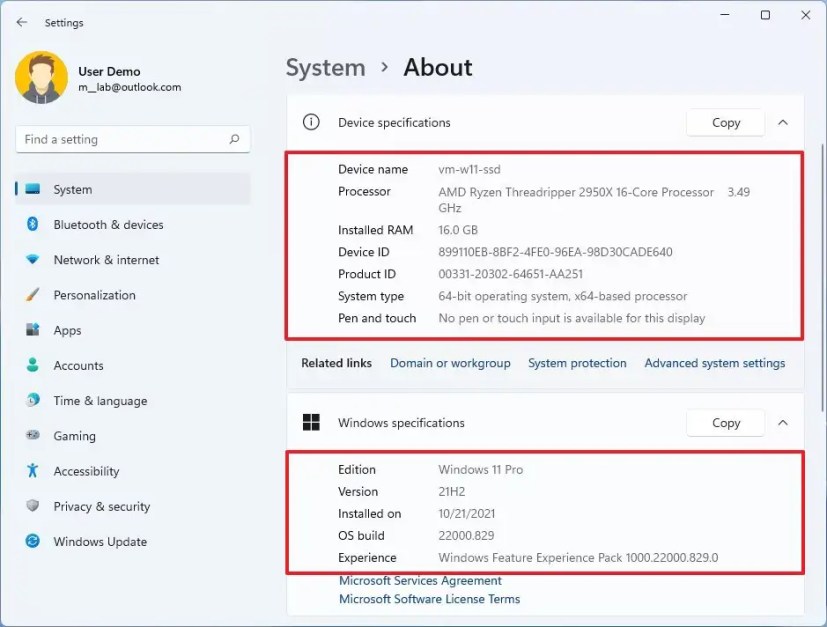Click the No pen or touch input text
827x627 pixels.
pos(571,319)
